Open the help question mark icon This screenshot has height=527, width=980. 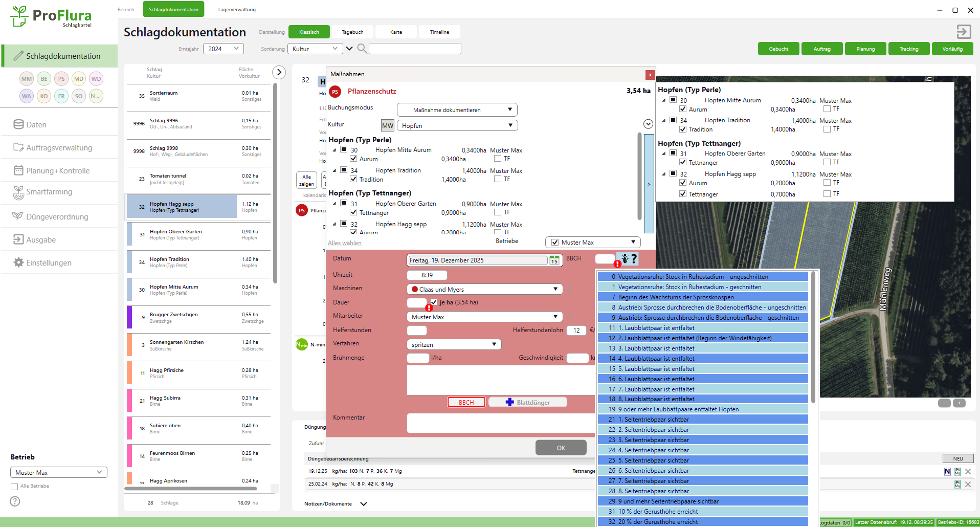click(x=15, y=501)
